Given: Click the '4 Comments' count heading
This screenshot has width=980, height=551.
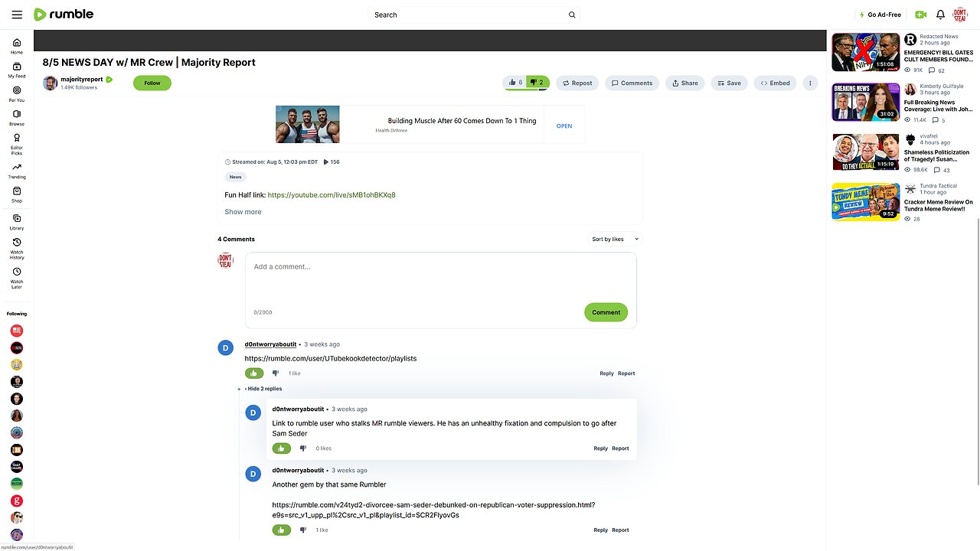Looking at the screenshot, I should pos(237,239).
